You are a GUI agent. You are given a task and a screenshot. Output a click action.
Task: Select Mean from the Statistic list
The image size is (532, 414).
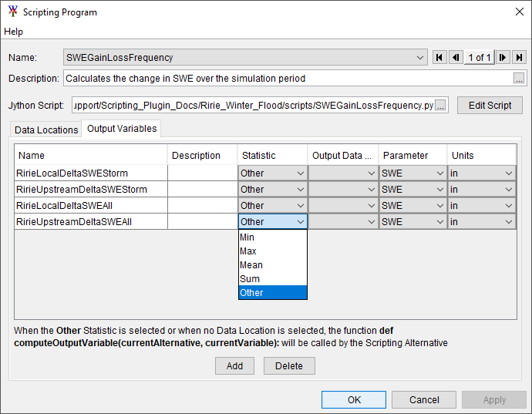click(x=251, y=265)
